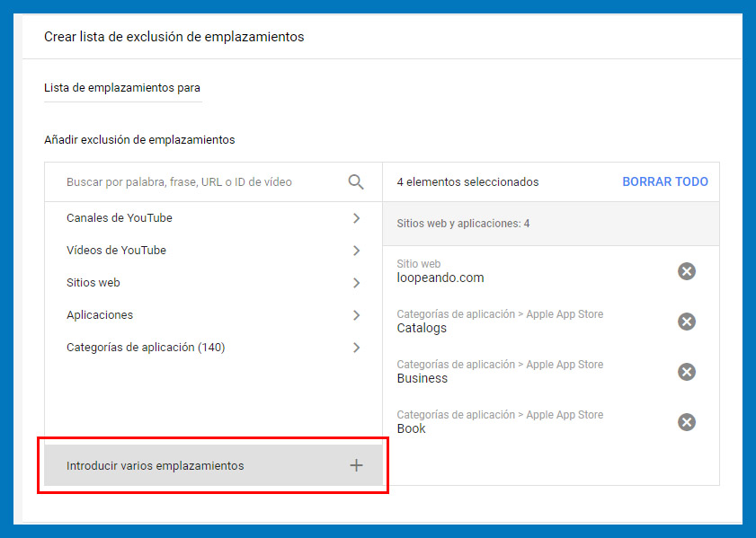Remove Catalogs category exclusion
Screen dimensions: 756x538
coord(687,322)
